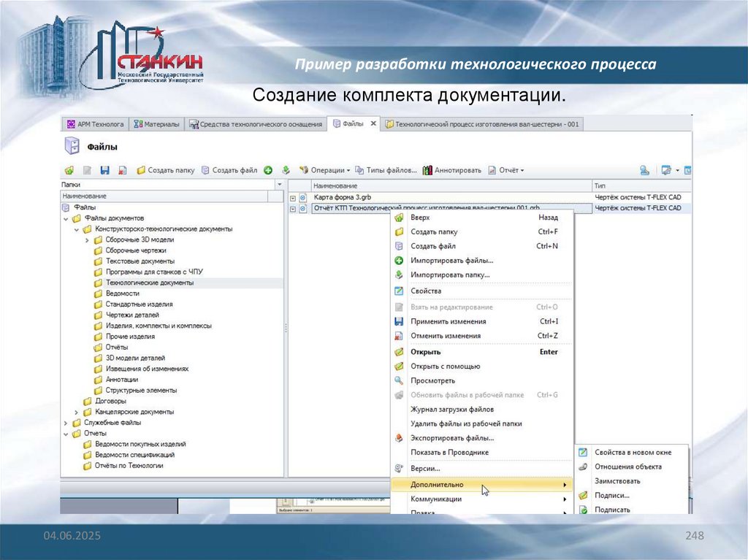Image resolution: width=748 pixels, height=560 pixels.
Task: Choose Журнал загрузки файлов menu entry
Action: coord(482,410)
